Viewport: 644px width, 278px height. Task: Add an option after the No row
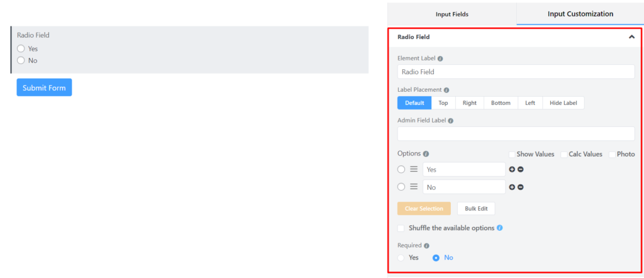click(512, 187)
